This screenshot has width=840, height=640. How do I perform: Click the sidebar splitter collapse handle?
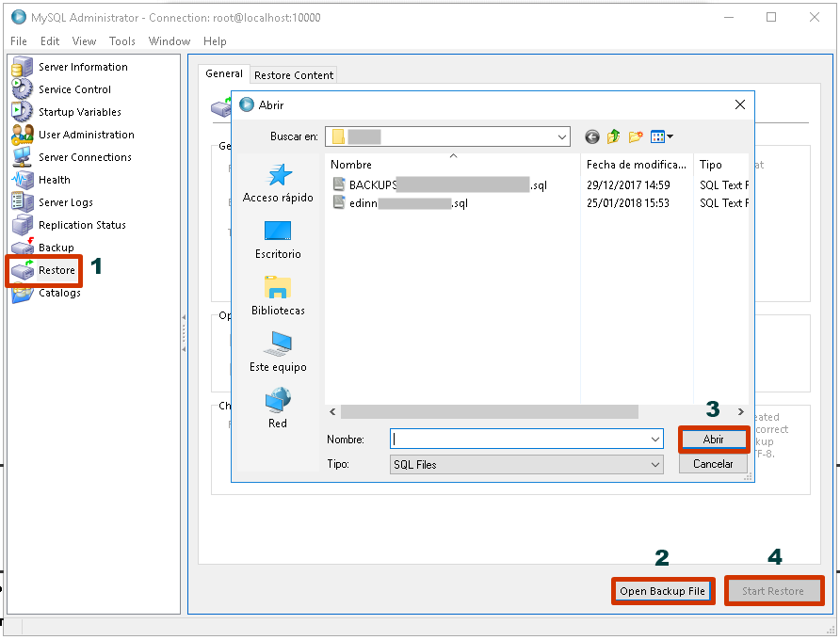(x=184, y=333)
